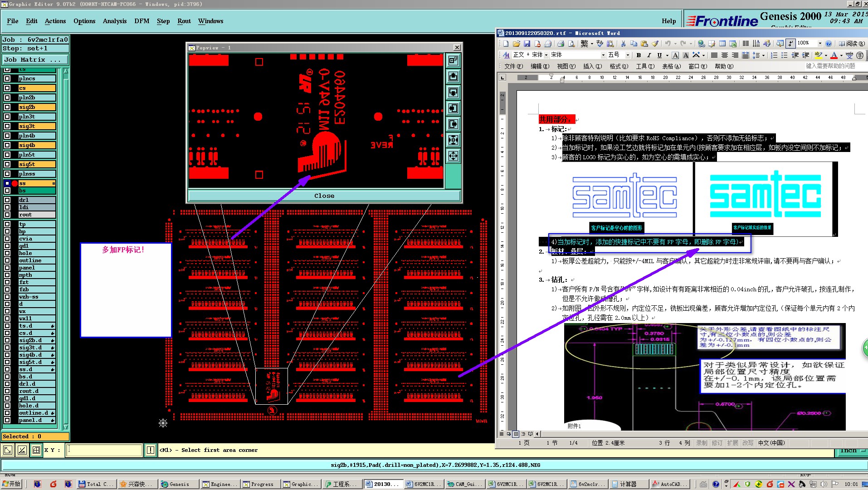Expand the arrow beside layer ts.d

[x=53, y=326]
